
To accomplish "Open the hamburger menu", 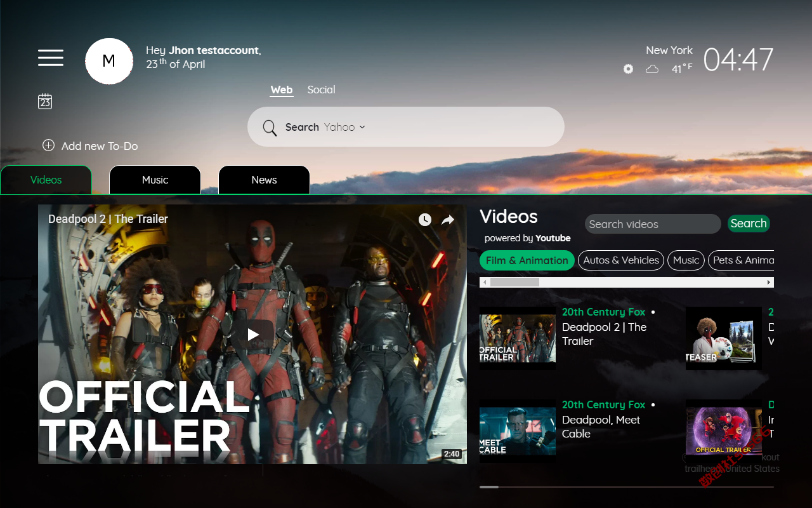I will 51,58.
